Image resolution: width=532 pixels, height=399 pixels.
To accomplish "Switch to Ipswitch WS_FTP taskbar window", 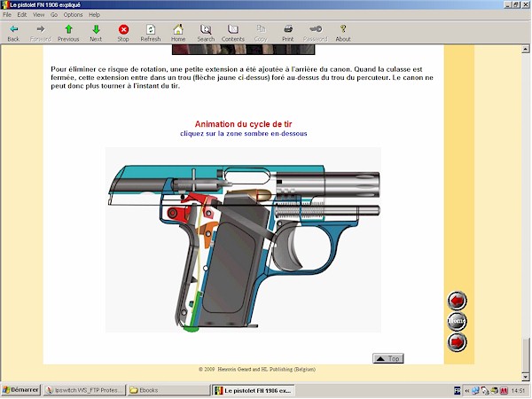I will tap(84, 390).
